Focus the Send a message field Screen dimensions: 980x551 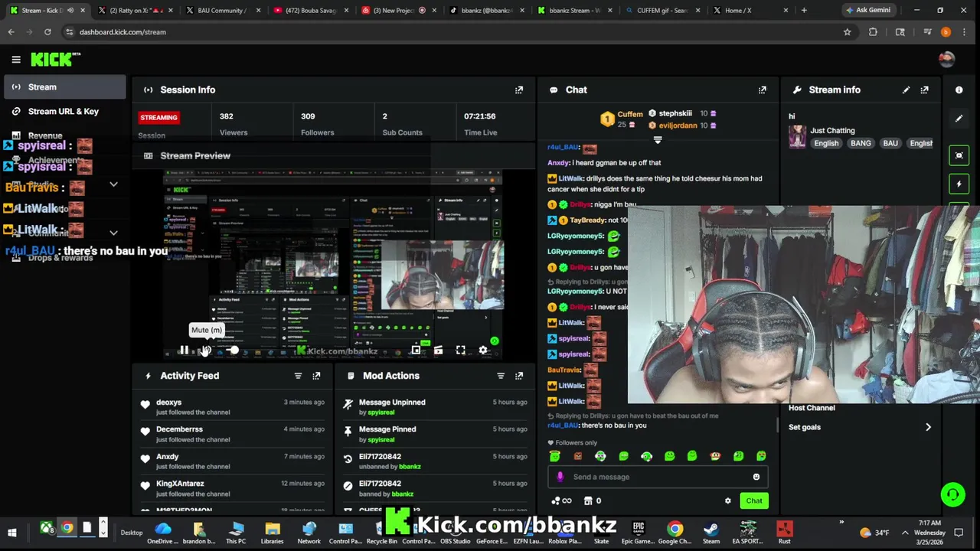point(658,477)
